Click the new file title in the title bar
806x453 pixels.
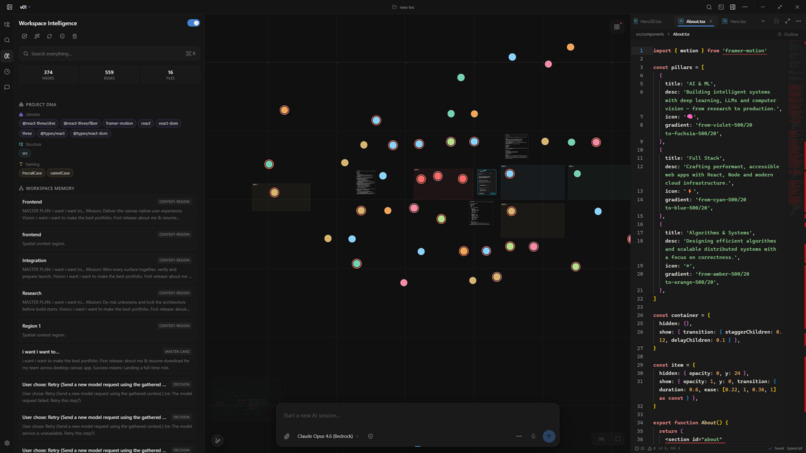pyautogui.click(x=404, y=7)
